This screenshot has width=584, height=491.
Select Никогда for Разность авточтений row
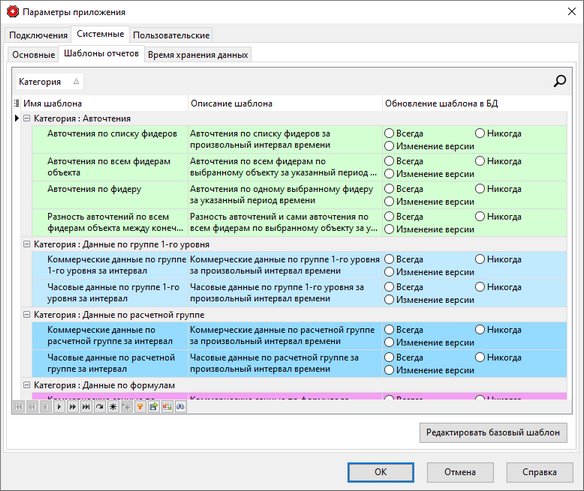pyautogui.click(x=480, y=216)
